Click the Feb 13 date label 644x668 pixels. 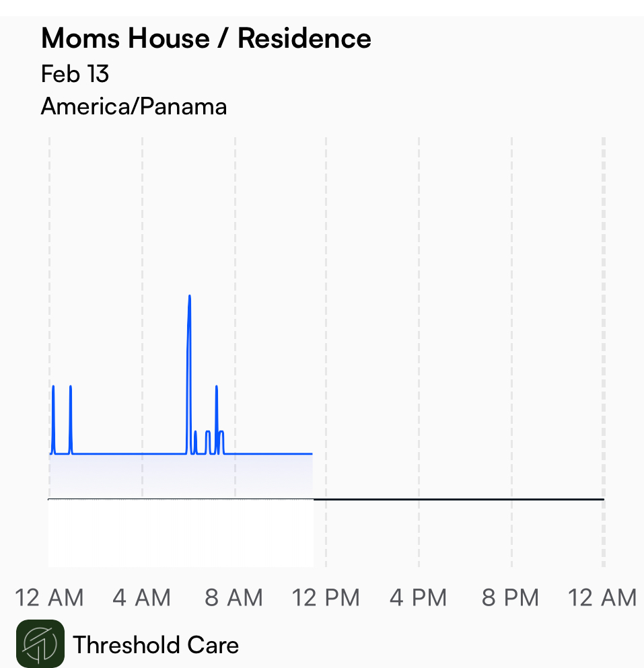click(x=75, y=74)
